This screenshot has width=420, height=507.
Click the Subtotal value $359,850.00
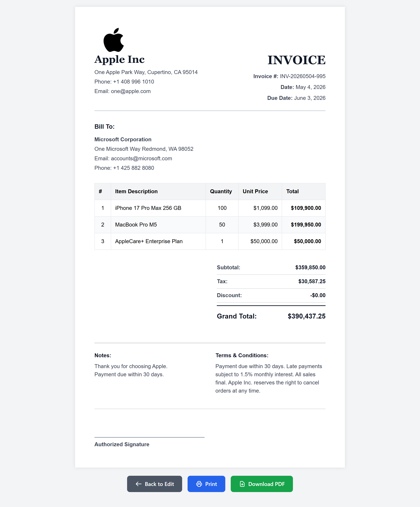coord(310,267)
